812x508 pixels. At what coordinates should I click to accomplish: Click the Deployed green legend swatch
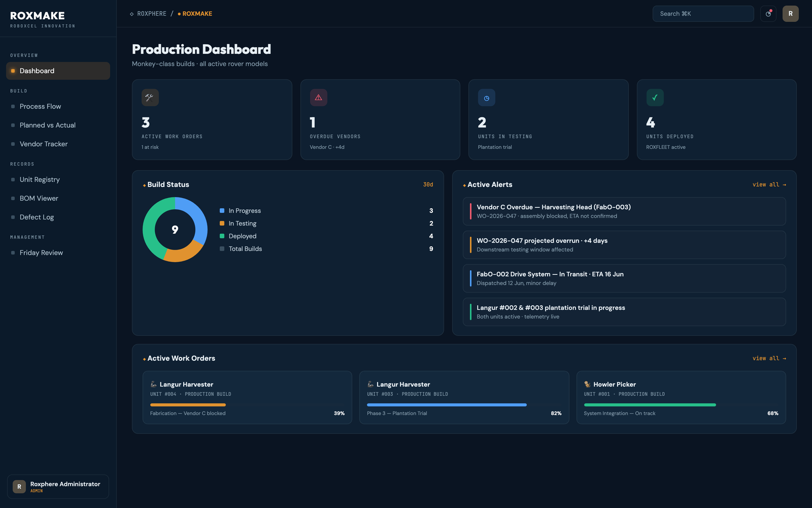click(x=222, y=236)
